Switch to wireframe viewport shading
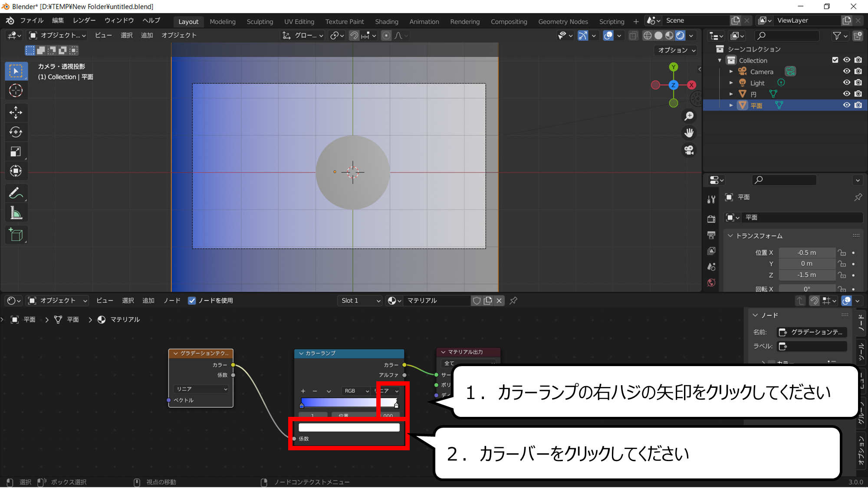 coord(648,36)
